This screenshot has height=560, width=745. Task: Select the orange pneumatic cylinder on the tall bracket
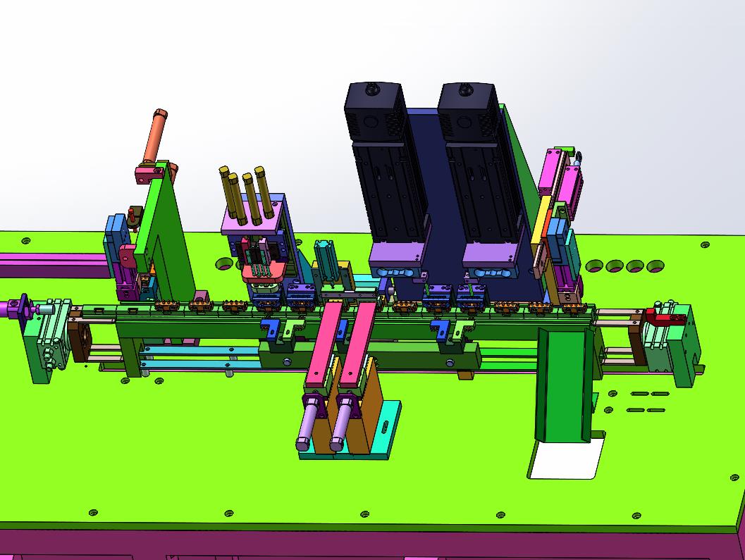pos(154,135)
